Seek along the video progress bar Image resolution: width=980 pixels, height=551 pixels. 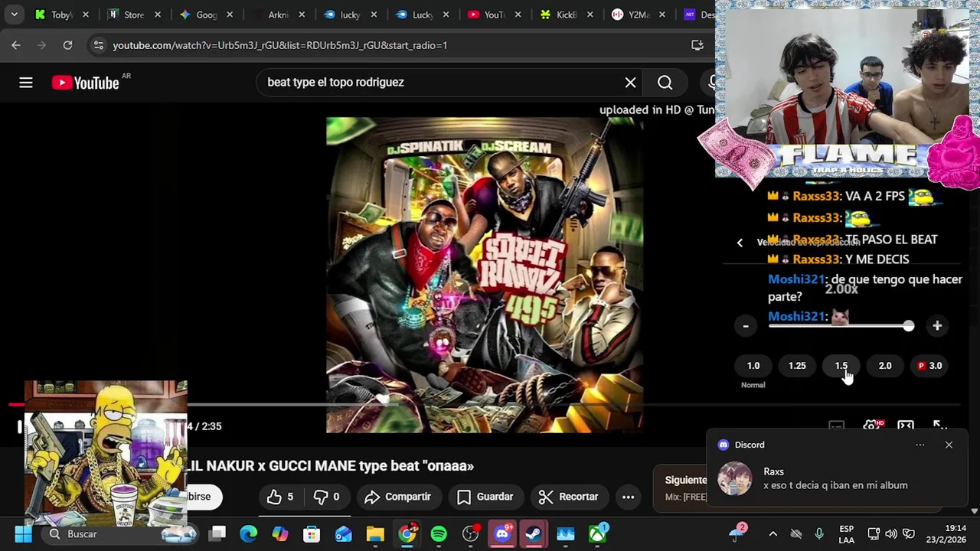pyautogui.click(x=484, y=404)
